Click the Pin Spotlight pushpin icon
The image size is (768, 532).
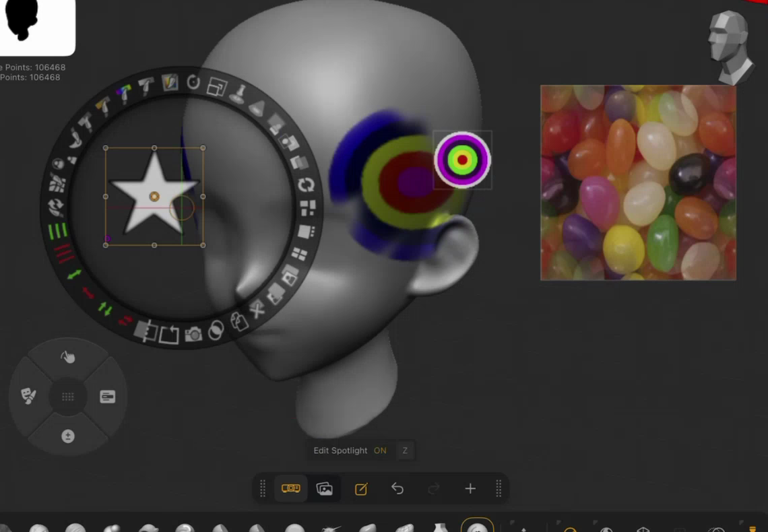point(238,94)
